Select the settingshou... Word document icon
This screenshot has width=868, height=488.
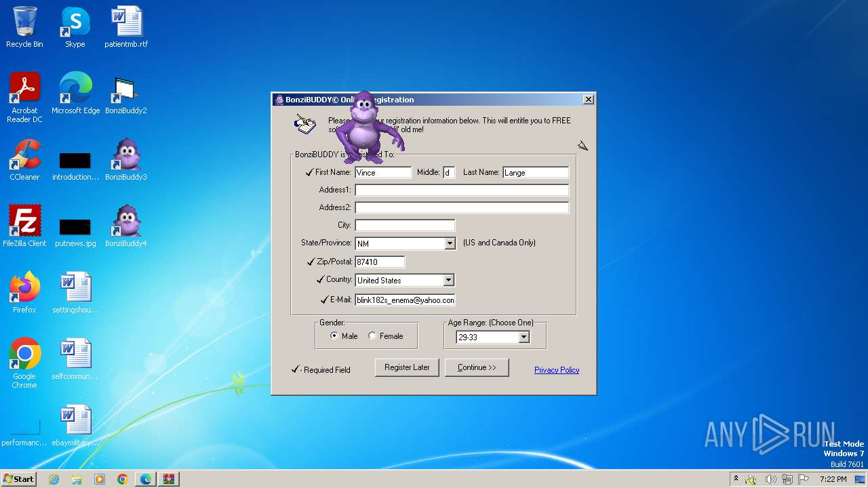point(75,293)
